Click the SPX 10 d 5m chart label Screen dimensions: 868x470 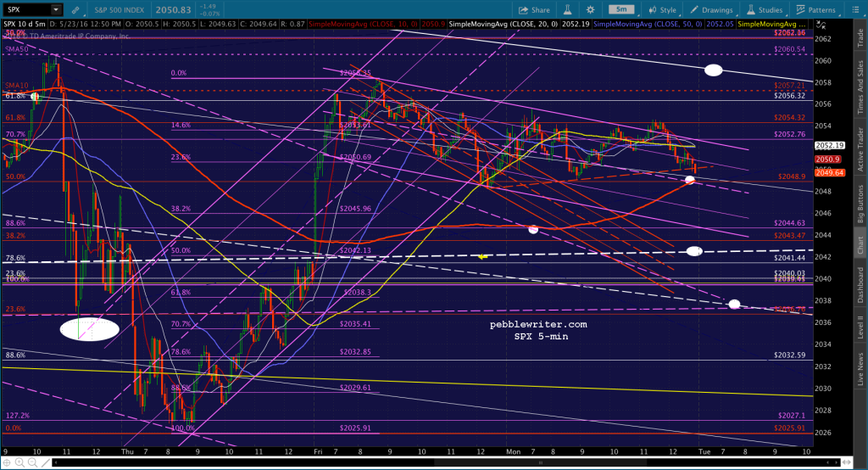tap(25, 25)
